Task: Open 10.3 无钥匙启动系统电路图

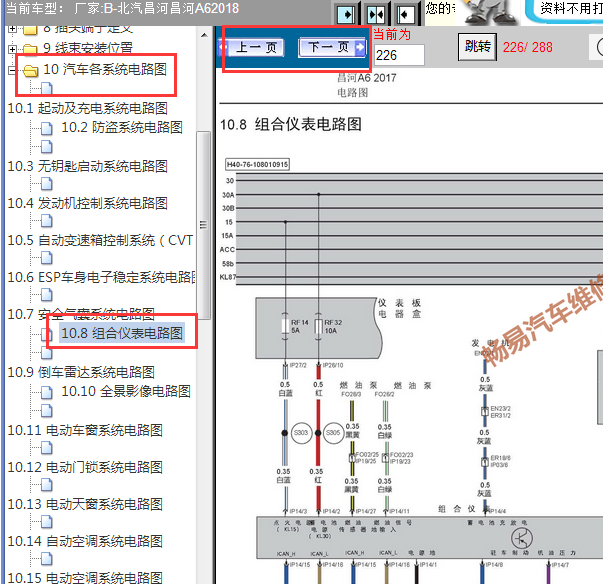Action: pyautogui.click(x=87, y=166)
